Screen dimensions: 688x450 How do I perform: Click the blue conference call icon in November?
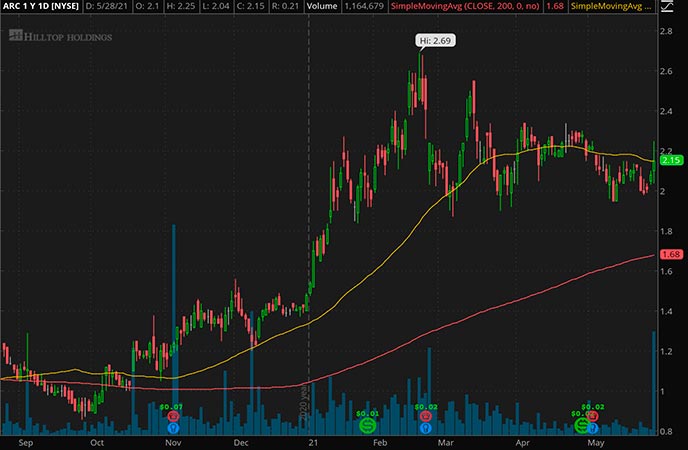click(x=173, y=427)
